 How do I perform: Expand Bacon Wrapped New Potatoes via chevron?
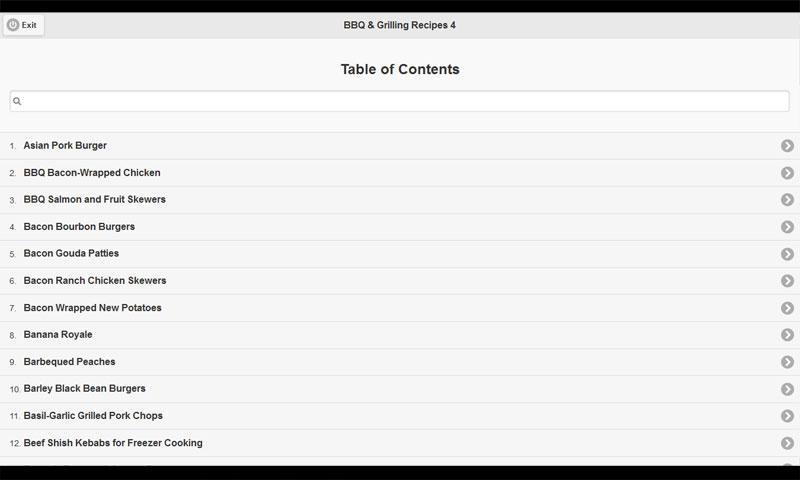click(x=787, y=308)
